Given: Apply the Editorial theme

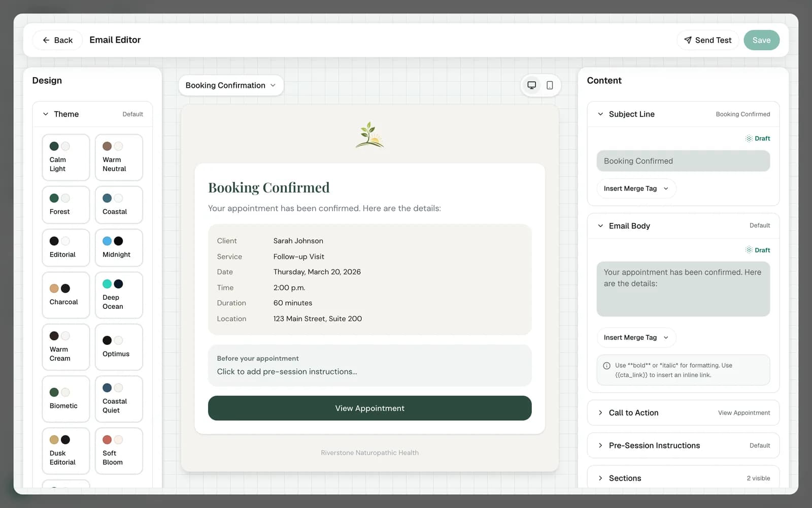Looking at the screenshot, I should pyautogui.click(x=66, y=247).
